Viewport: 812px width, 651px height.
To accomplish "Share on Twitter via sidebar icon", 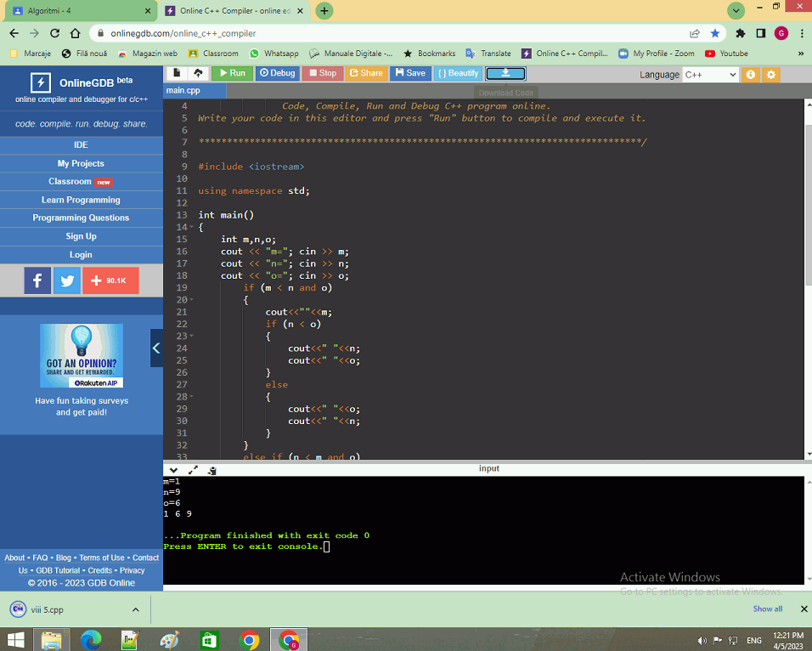I will 67,280.
